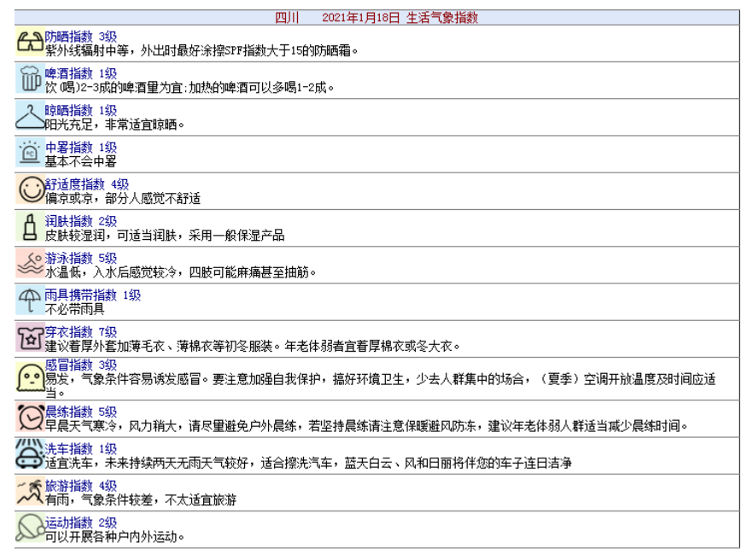Click the swimmer swimming index icon
This screenshot has width=753, height=560.
[x=30, y=265]
